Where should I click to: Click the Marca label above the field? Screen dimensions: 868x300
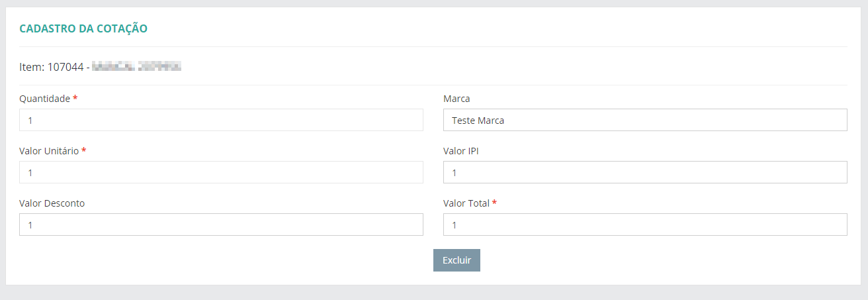[x=456, y=99]
